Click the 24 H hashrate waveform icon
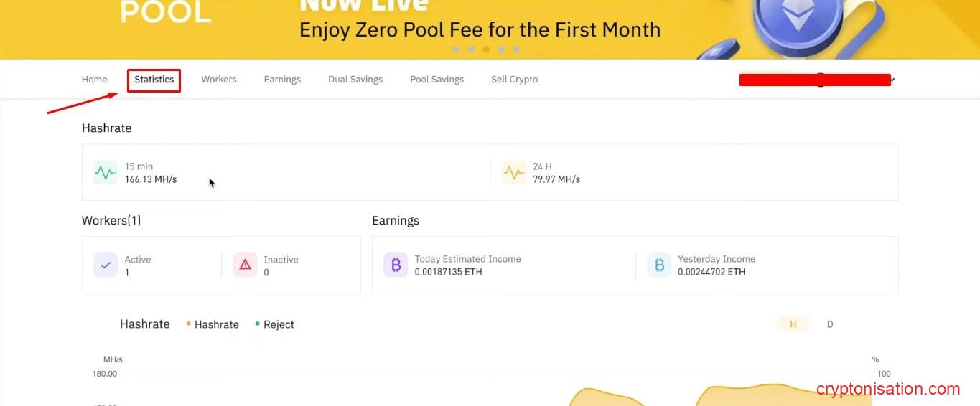This screenshot has width=980, height=406. pos(513,173)
